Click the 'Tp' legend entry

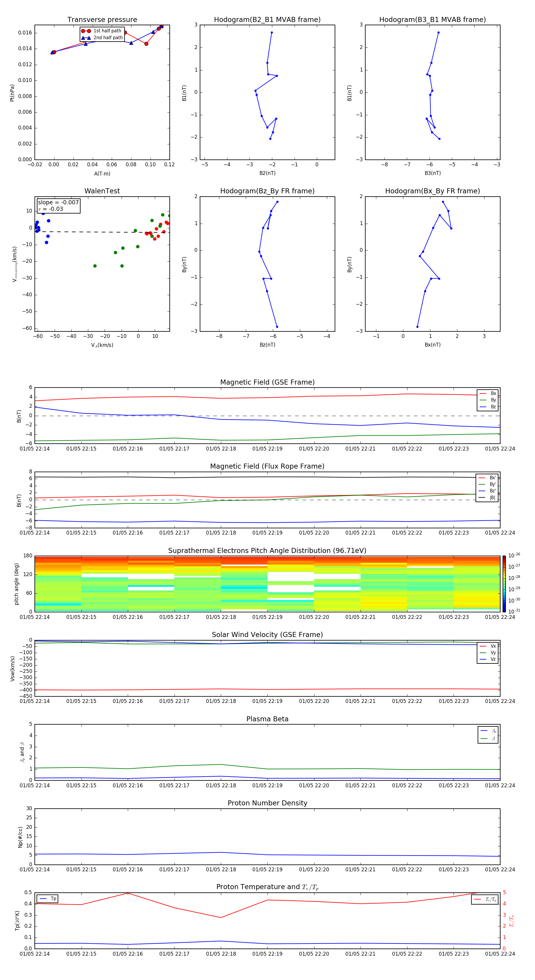[x=48, y=899]
